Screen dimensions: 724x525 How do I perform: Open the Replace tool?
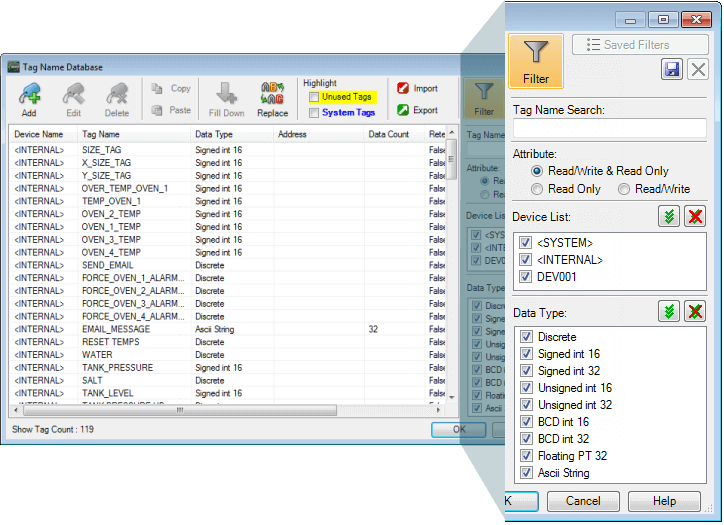[272, 99]
